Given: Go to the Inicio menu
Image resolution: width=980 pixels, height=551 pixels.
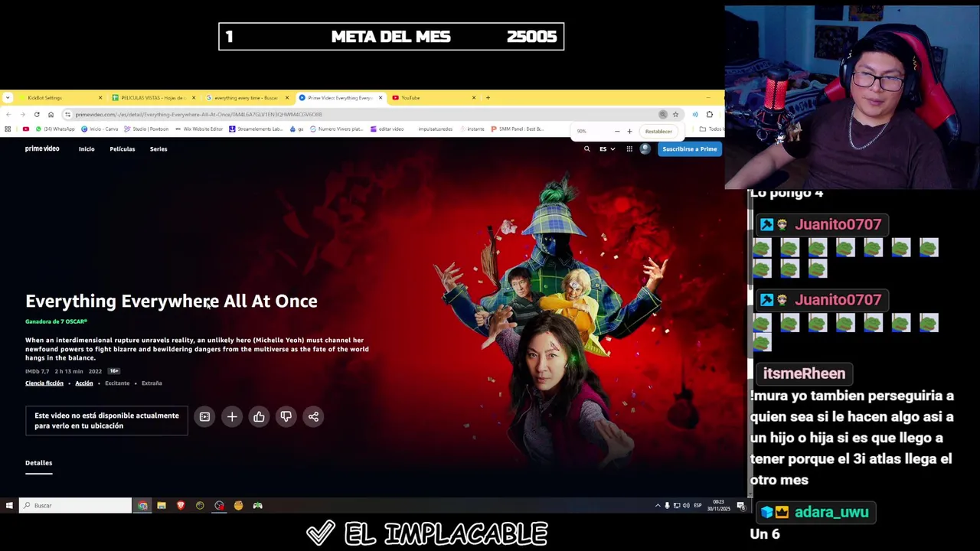Looking at the screenshot, I should 87,149.
